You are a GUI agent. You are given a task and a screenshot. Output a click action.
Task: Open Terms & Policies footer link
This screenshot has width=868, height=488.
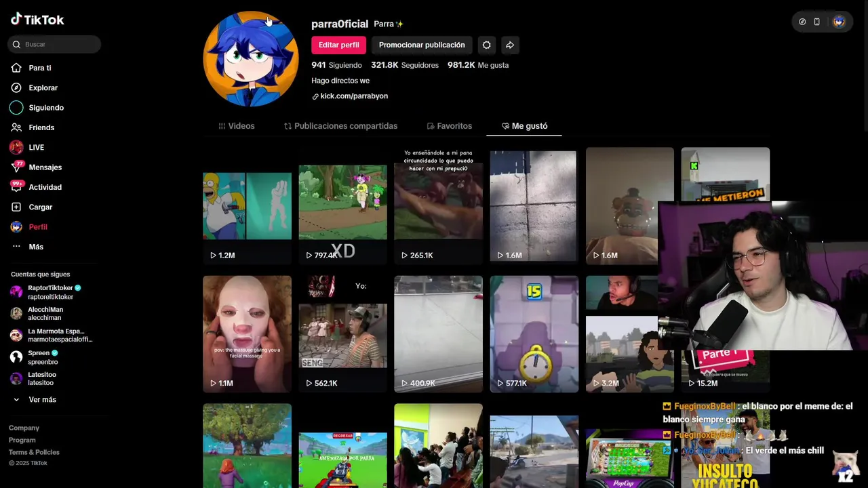34,452
